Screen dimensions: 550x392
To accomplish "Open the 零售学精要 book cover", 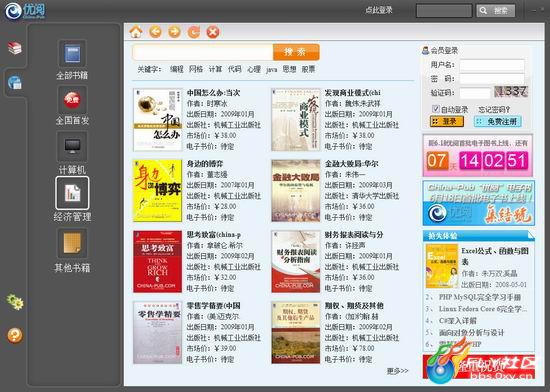I will click(x=157, y=332).
